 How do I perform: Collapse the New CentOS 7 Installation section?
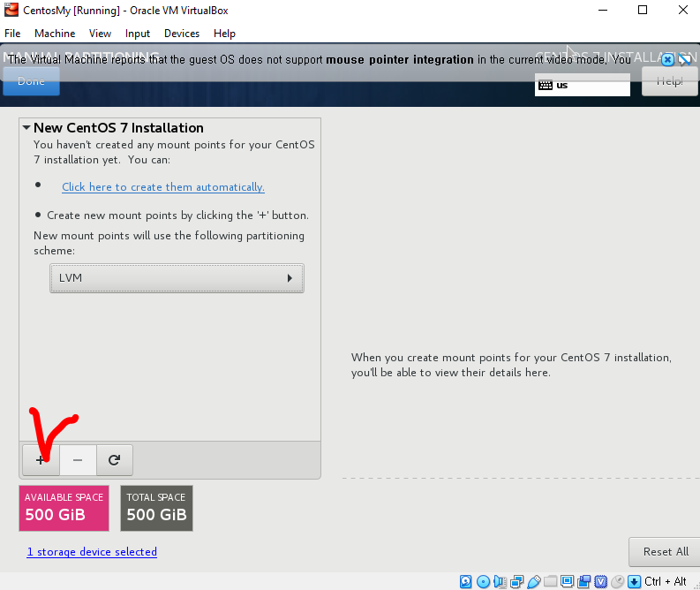tap(26, 128)
